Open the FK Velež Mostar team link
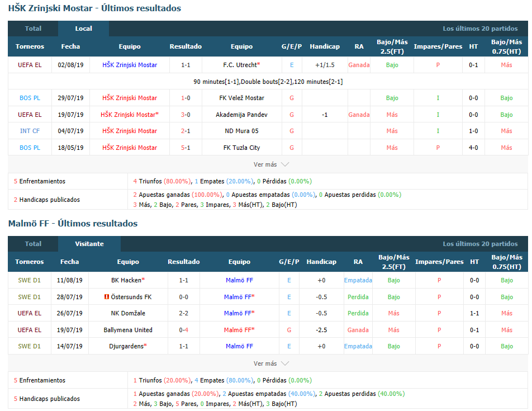 (x=241, y=98)
